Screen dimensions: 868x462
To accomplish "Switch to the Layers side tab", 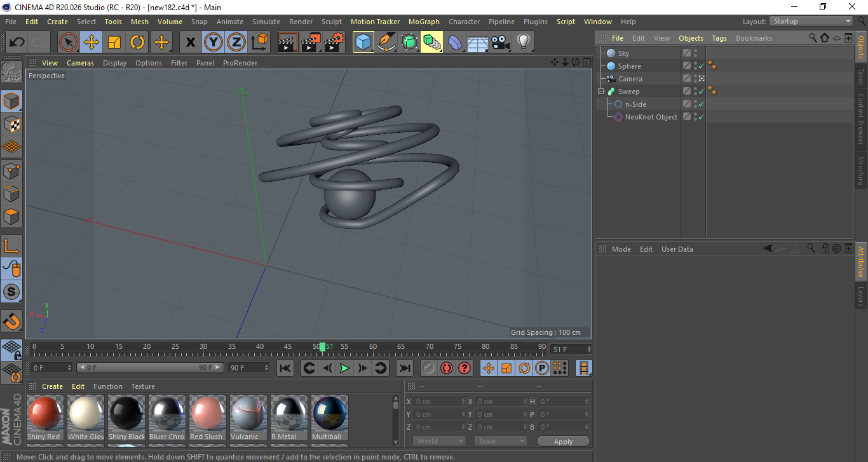I will (x=861, y=296).
